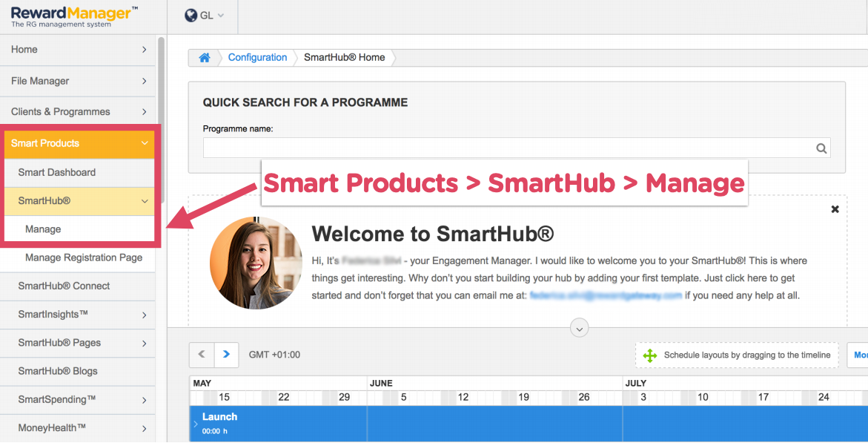Expand Clients & Programmes chevron
868x443 pixels.
pyautogui.click(x=145, y=112)
